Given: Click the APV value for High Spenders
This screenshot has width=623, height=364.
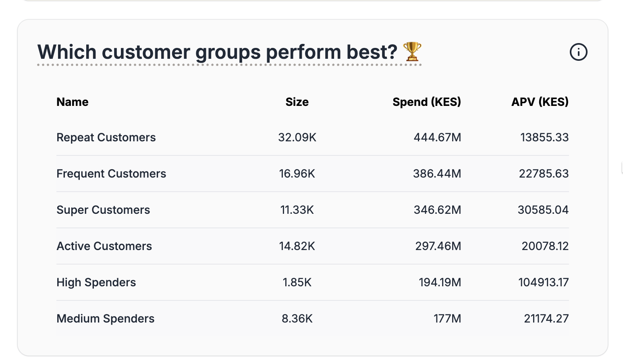Looking at the screenshot, I should pos(543,282).
